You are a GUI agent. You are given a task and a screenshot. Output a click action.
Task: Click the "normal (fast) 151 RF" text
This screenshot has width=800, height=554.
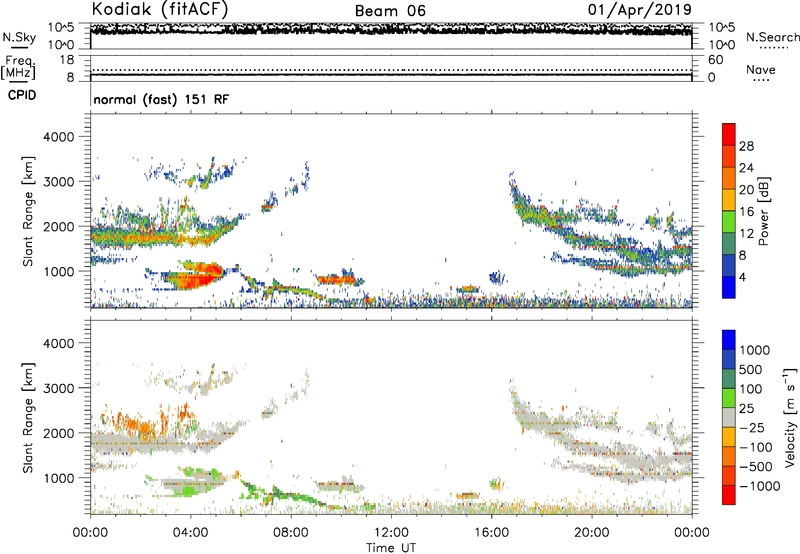pyautogui.click(x=161, y=99)
